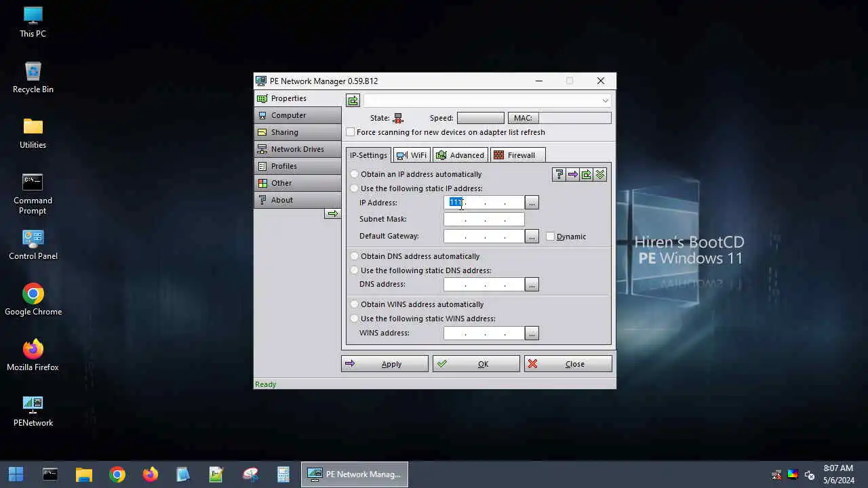Select Use the following static IP address
The width and height of the screenshot is (868, 488).
pos(354,188)
